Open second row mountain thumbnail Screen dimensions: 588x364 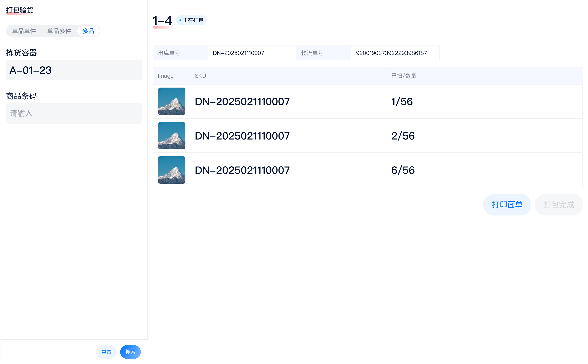(171, 136)
